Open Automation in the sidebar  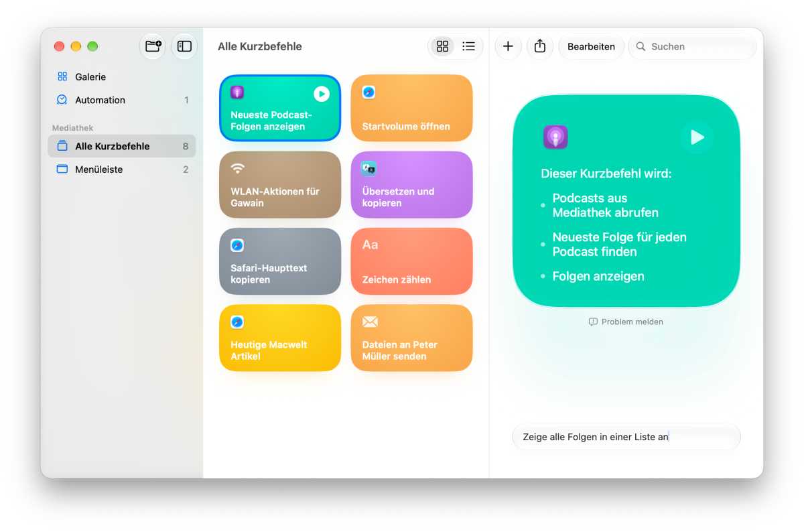(121, 100)
